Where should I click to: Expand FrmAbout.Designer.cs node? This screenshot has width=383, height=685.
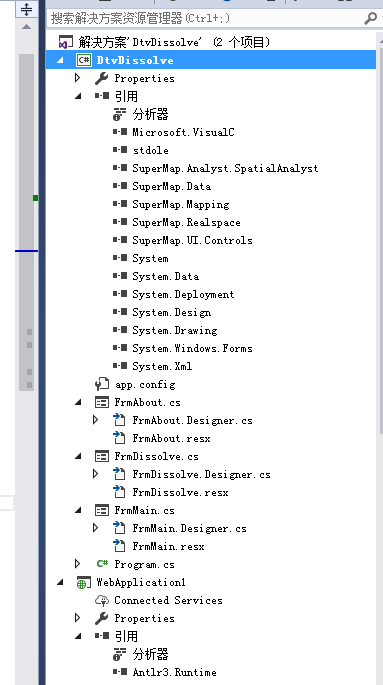pos(96,420)
